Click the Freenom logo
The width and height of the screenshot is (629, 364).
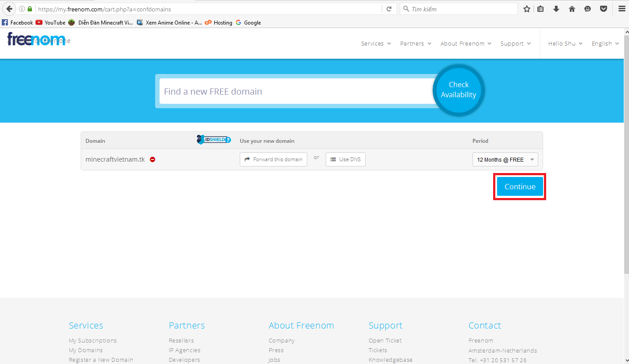pos(36,40)
